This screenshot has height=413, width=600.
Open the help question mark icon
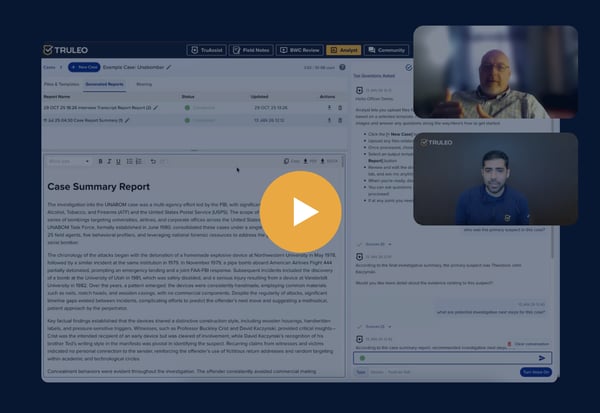point(342,67)
